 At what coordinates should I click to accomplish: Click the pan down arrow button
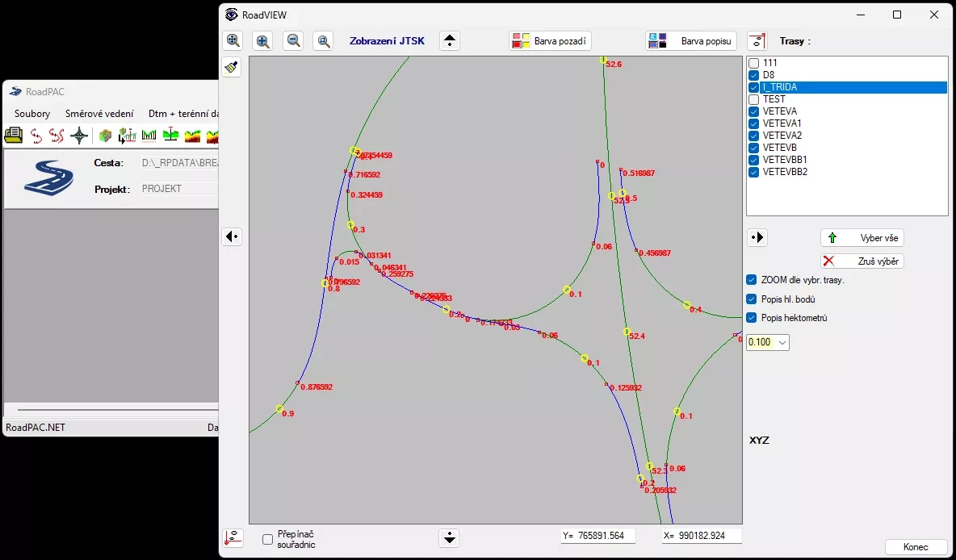[x=450, y=537]
